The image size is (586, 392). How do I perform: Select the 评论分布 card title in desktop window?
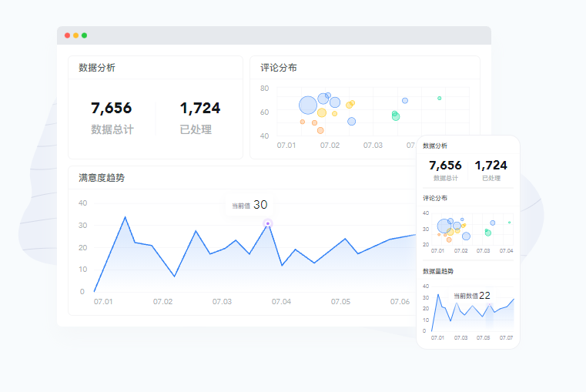[279, 68]
